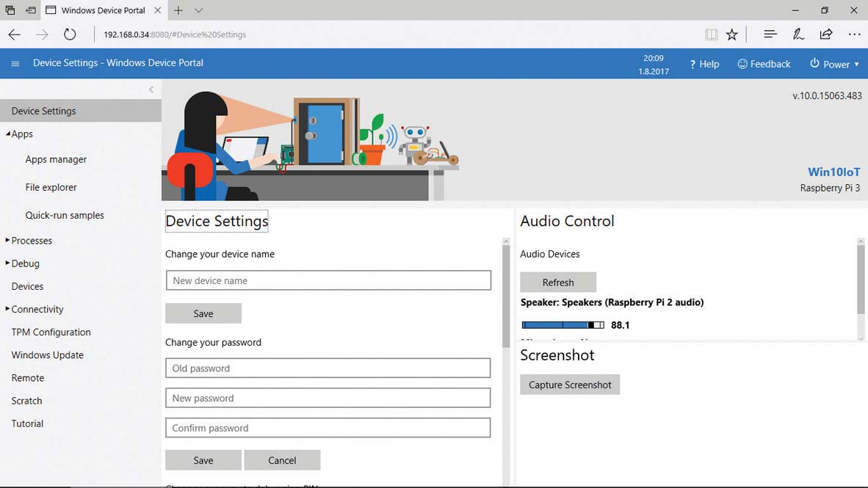Click the Raspberry Pi 3 label

click(x=830, y=188)
